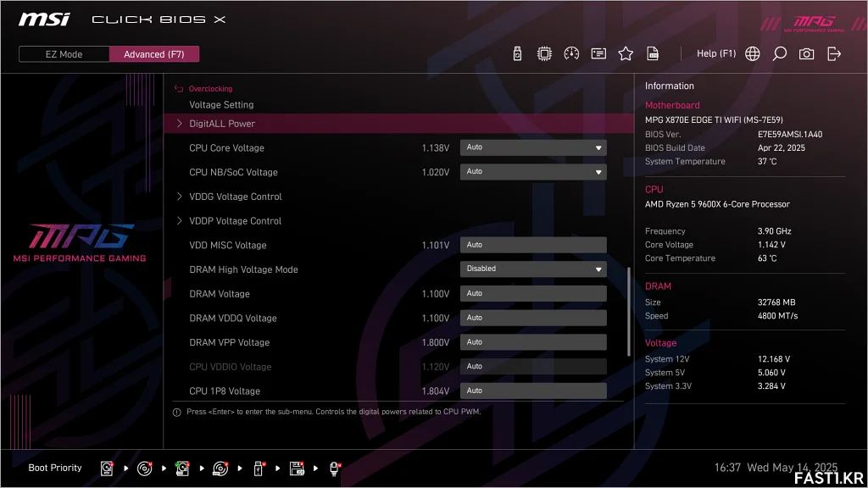Click the DRAM VDDQ Voltage Auto field
The height and width of the screenshot is (488, 868).
(x=533, y=319)
